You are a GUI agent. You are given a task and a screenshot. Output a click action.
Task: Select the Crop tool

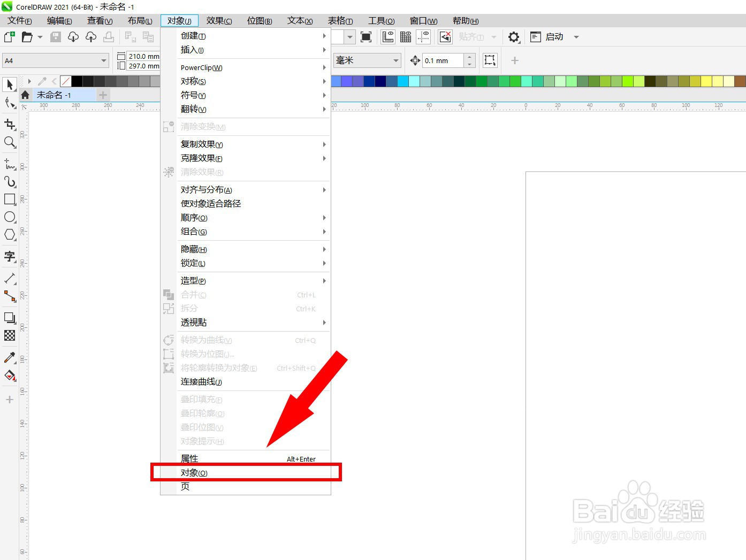point(10,125)
